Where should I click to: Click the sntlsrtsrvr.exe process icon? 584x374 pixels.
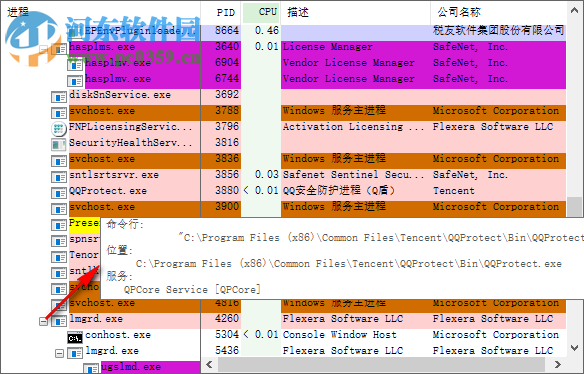pos(59,177)
